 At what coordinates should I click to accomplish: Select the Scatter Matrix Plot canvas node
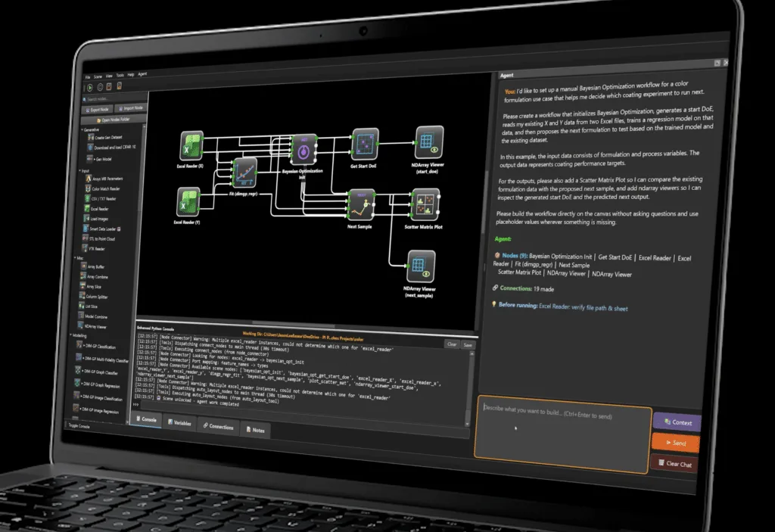425,204
